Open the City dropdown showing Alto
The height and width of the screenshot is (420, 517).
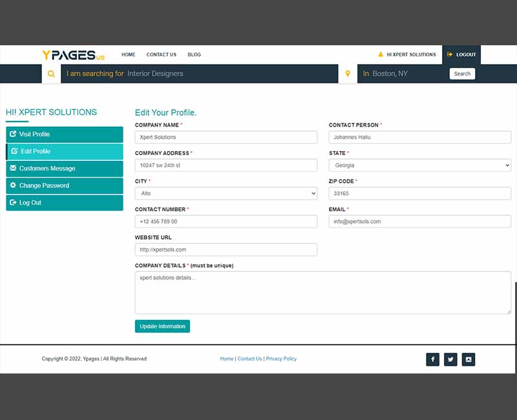click(x=226, y=193)
